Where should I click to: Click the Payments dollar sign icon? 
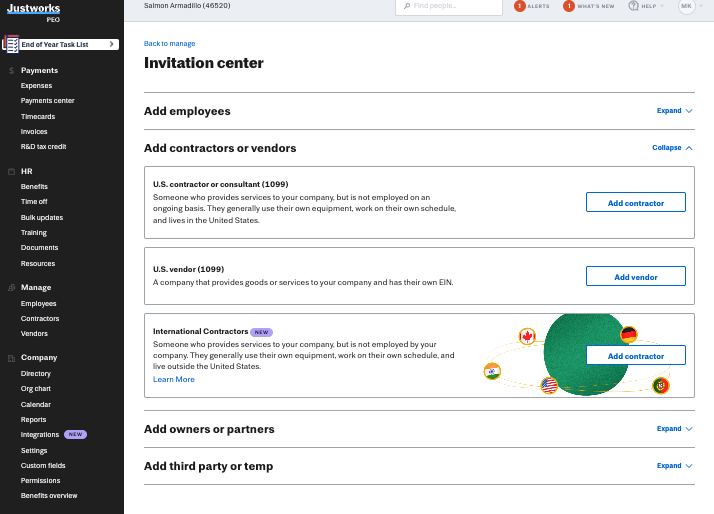pyautogui.click(x=11, y=71)
